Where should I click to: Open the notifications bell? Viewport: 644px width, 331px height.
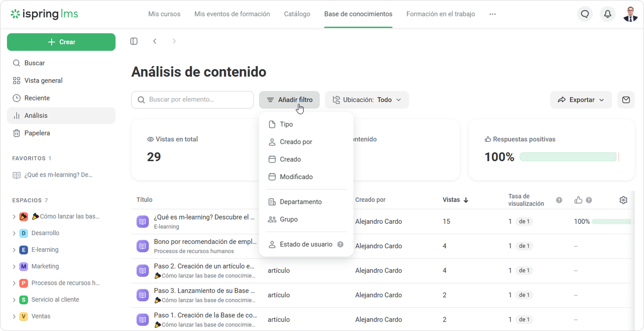[608, 14]
